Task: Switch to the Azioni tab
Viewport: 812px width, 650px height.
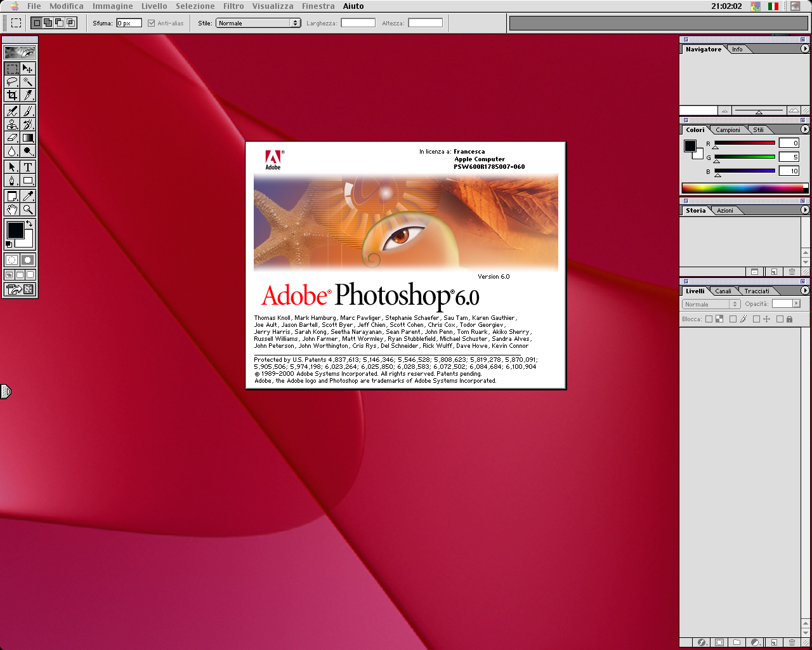Action: coord(725,210)
